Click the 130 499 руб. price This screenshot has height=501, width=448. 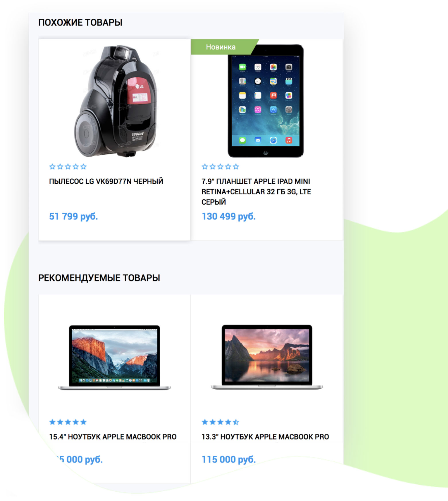click(229, 216)
